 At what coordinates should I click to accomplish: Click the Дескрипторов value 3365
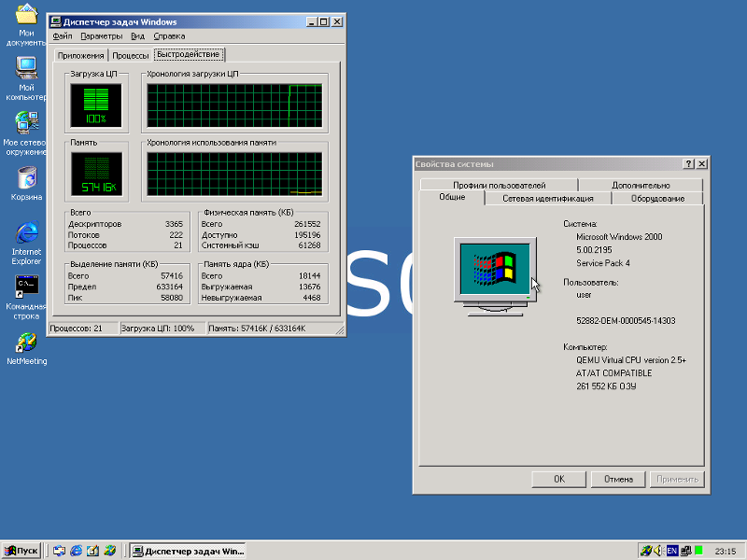174,224
